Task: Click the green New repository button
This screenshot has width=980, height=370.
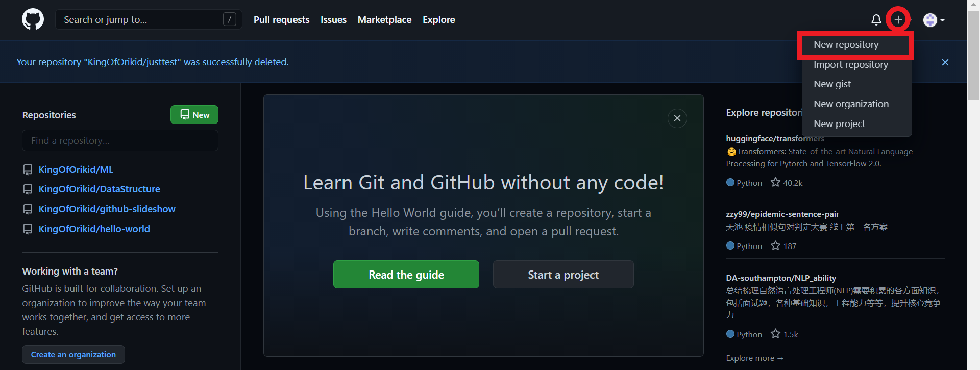Action: (x=194, y=115)
